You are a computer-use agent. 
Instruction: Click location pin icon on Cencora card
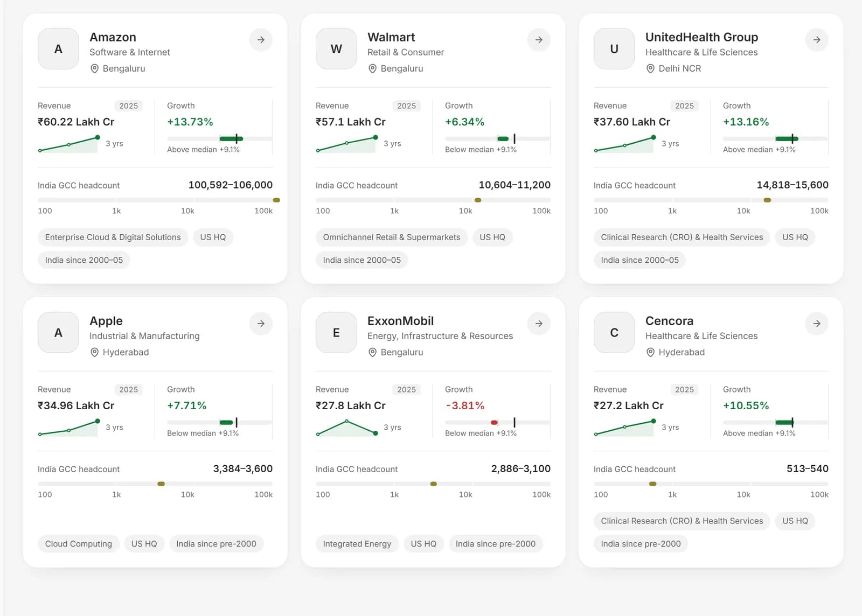click(x=650, y=353)
